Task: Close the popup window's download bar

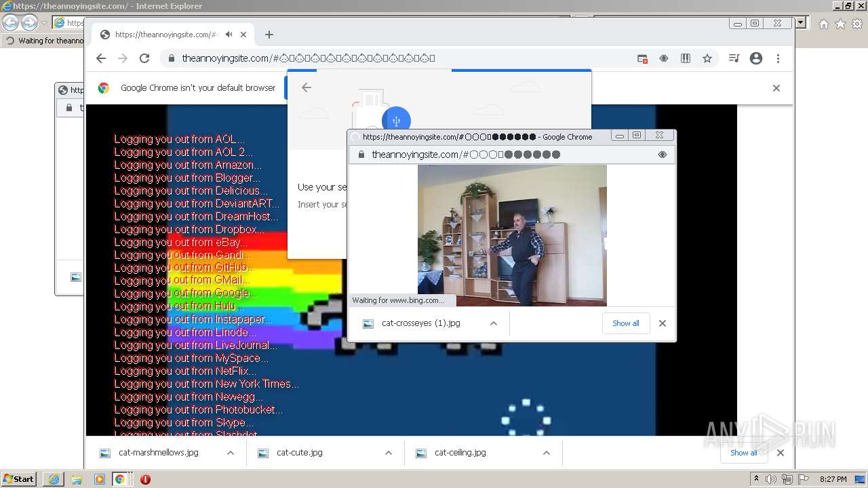Action: pos(663,323)
